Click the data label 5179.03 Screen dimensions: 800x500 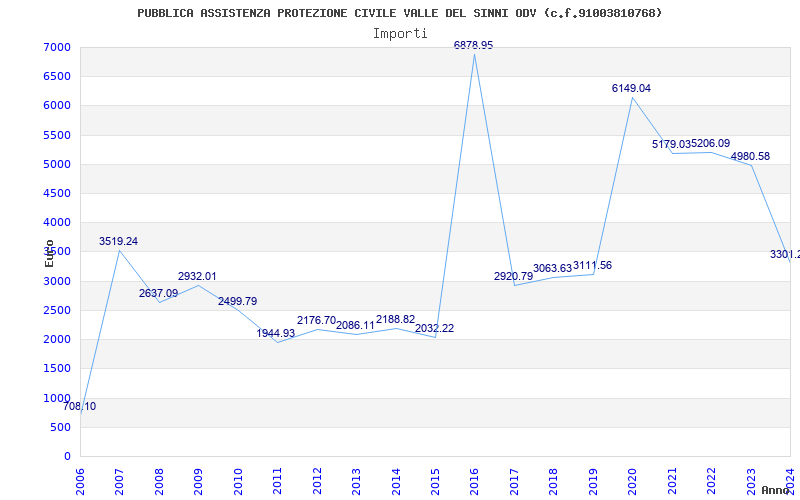(x=671, y=145)
